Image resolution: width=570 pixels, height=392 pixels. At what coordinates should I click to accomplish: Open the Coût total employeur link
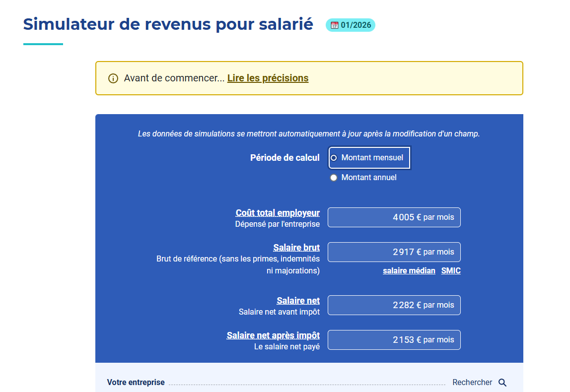pos(278,212)
